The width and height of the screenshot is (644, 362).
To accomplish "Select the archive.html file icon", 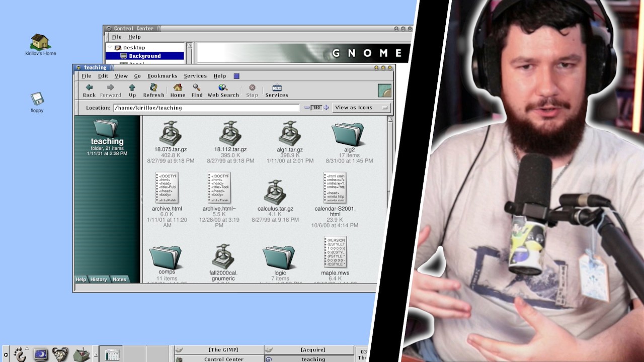I will tap(167, 188).
